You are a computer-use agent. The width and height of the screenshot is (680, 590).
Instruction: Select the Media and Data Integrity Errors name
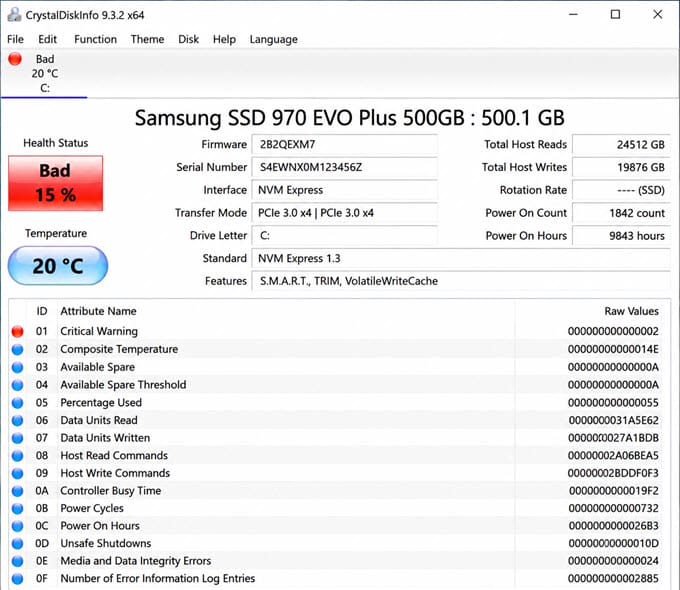pyautogui.click(x=136, y=561)
